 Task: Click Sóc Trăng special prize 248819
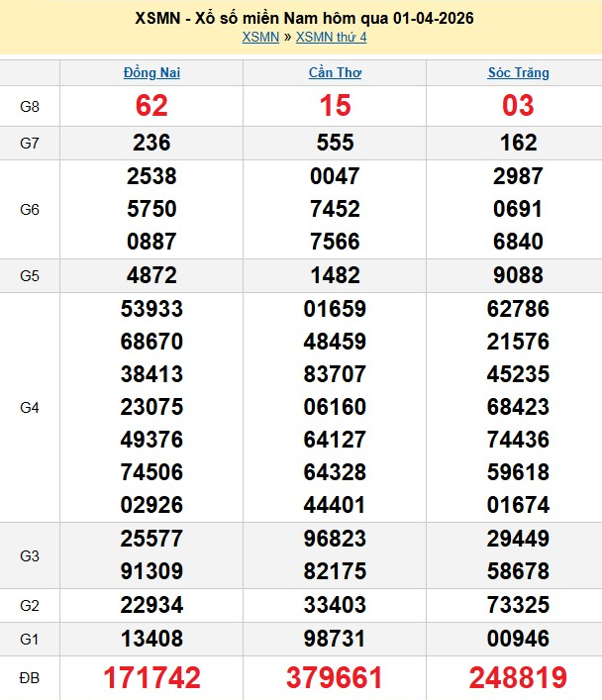pos(518,677)
